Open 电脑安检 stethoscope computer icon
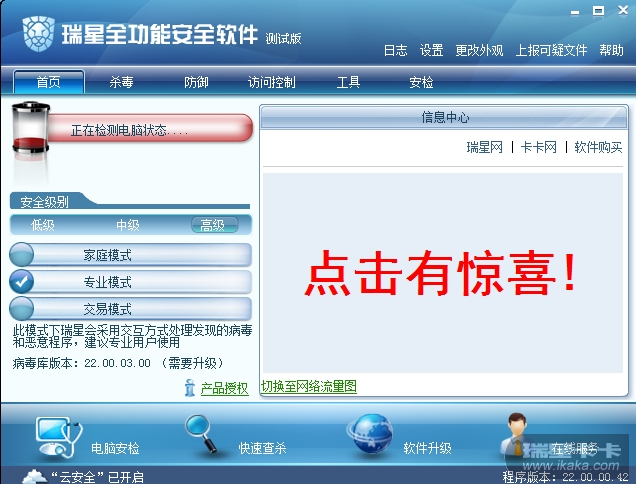 coord(59,437)
